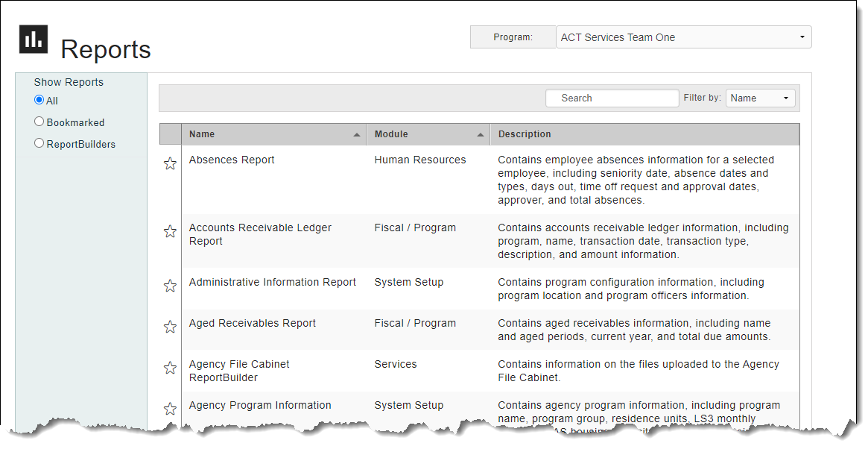Screen dimensions: 868x452
Task: Star the Agency Program Information row
Action: pos(170,409)
